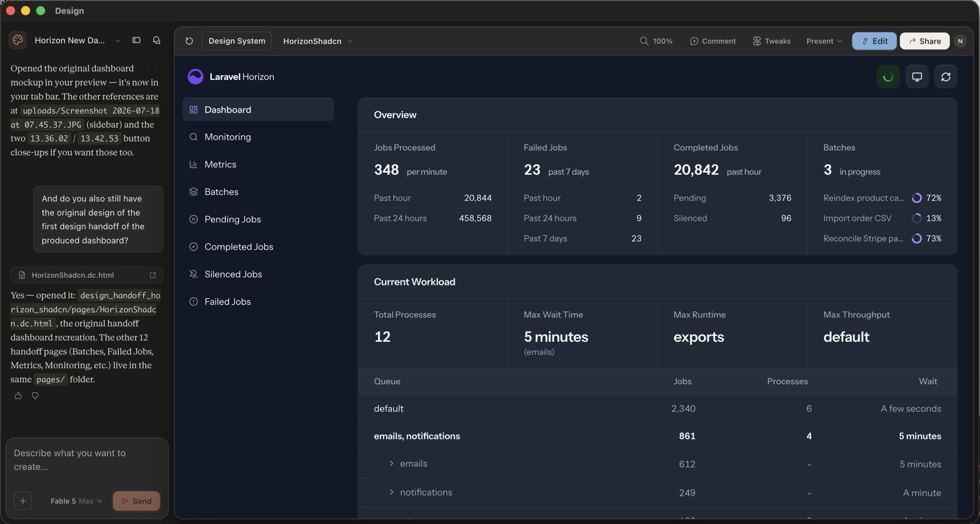Open Tweaks panel
This screenshot has height=524, width=980.
(771, 41)
